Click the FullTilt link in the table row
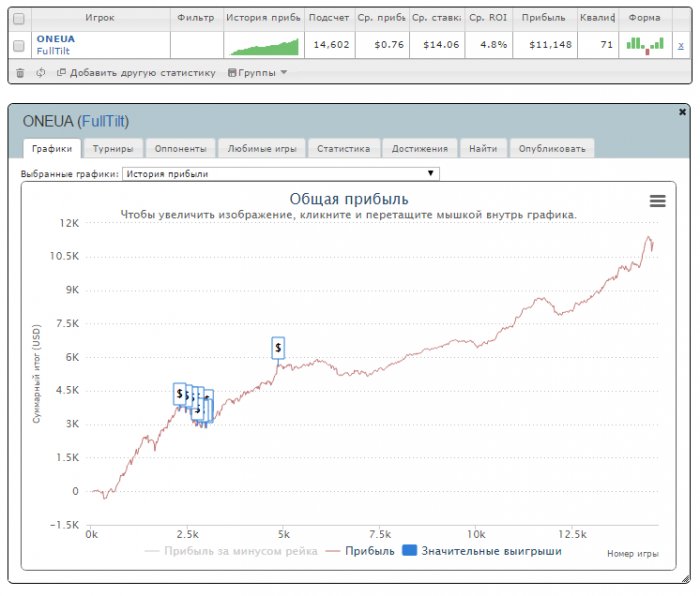The height and width of the screenshot is (596, 700). [53, 51]
